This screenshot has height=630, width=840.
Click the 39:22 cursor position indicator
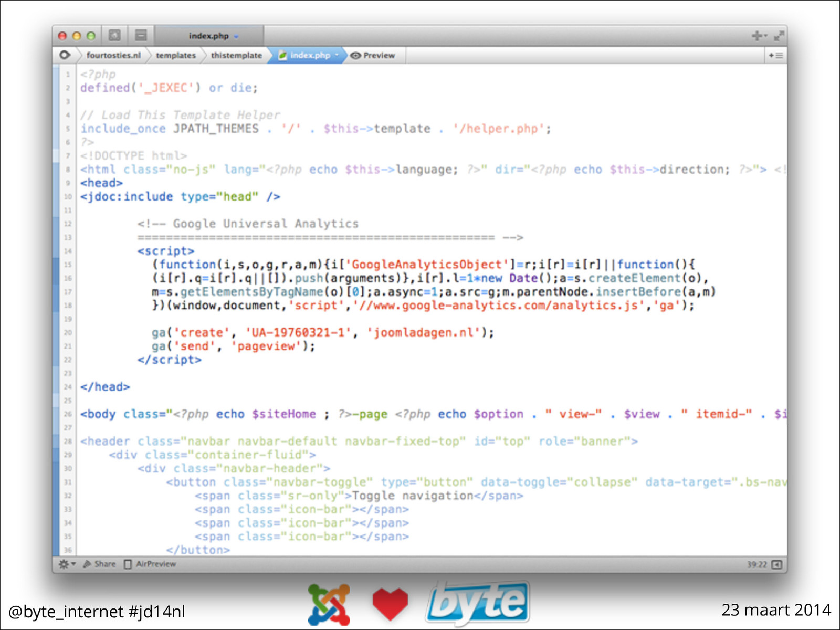(x=757, y=564)
